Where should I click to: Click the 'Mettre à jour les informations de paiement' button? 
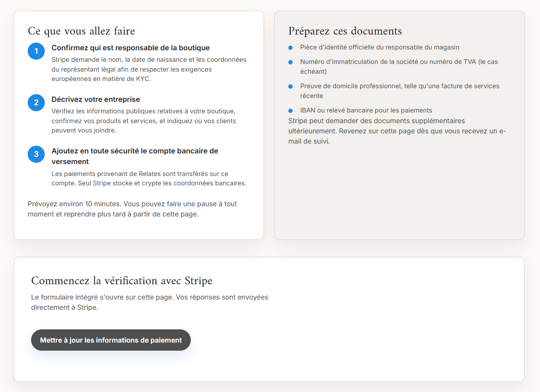(111, 340)
